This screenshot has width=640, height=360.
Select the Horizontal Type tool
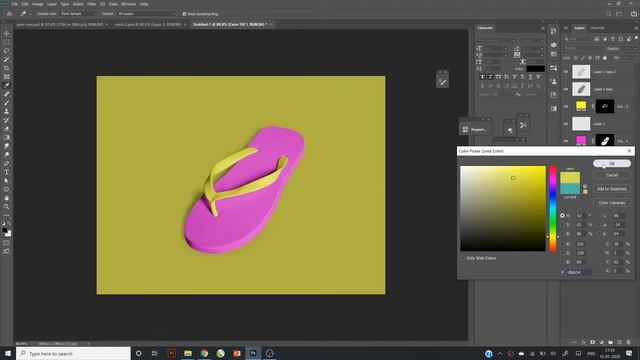[x=7, y=172]
